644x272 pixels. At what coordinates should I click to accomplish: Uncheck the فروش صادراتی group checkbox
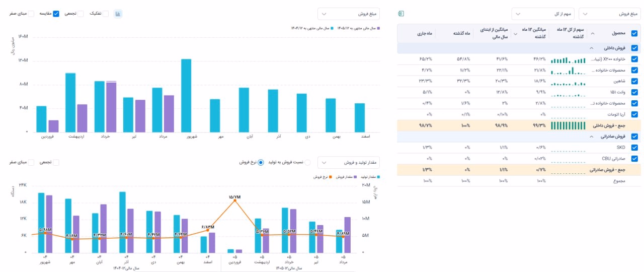click(x=633, y=137)
